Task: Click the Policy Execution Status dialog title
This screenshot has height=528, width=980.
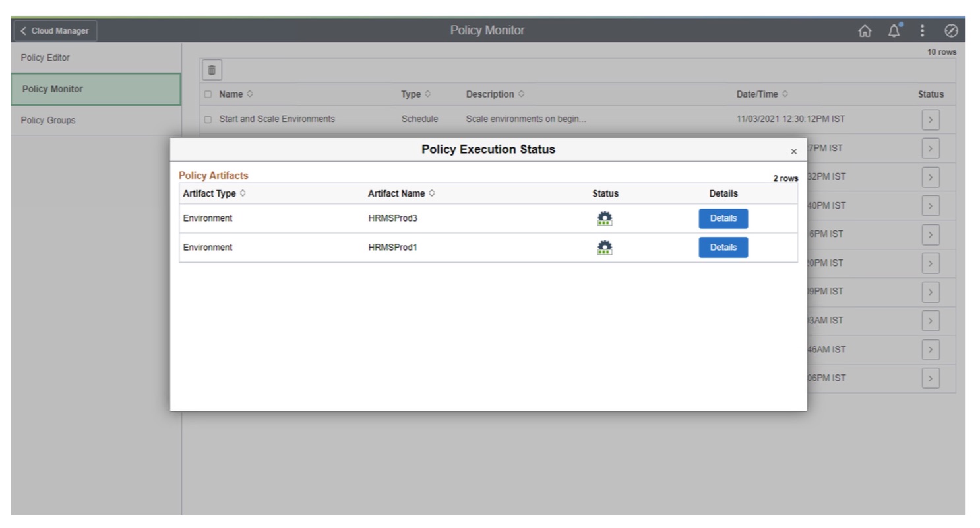Action: (489, 150)
